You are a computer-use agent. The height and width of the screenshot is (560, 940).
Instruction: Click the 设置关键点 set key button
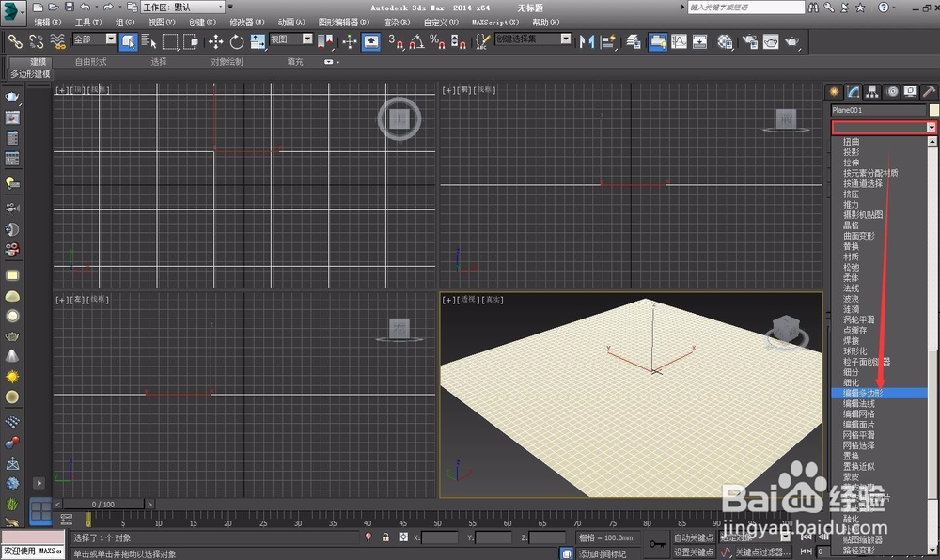point(694,552)
